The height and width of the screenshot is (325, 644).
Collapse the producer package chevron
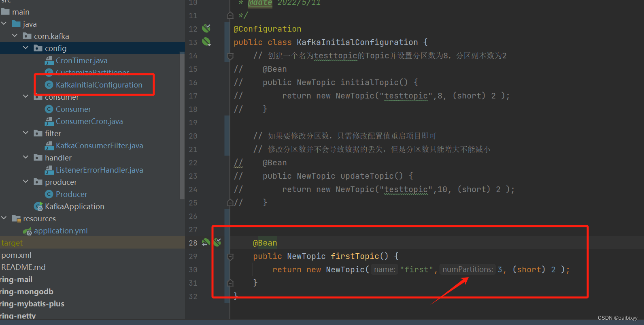tap(26, 182)
